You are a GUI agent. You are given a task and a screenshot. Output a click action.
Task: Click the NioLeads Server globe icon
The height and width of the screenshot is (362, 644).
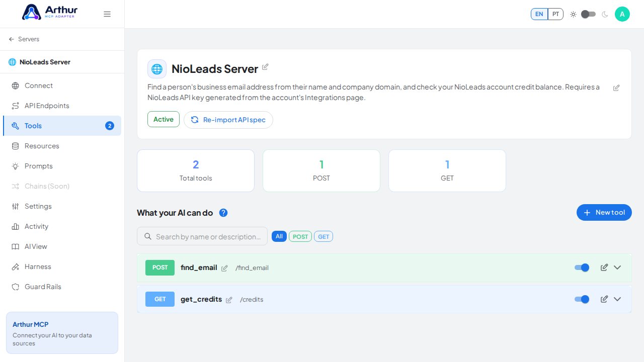coord(157,69)
